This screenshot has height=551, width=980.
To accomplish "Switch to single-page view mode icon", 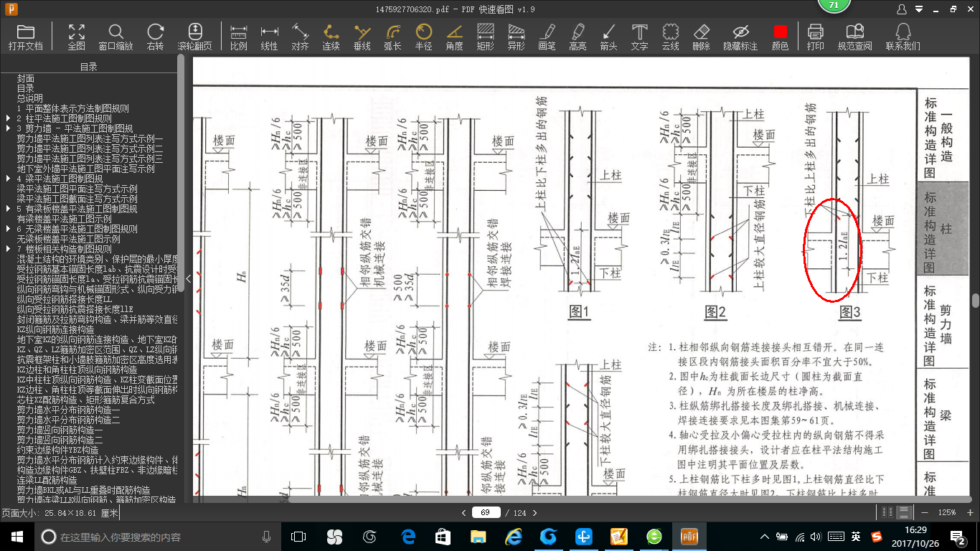I will (887, 512).
